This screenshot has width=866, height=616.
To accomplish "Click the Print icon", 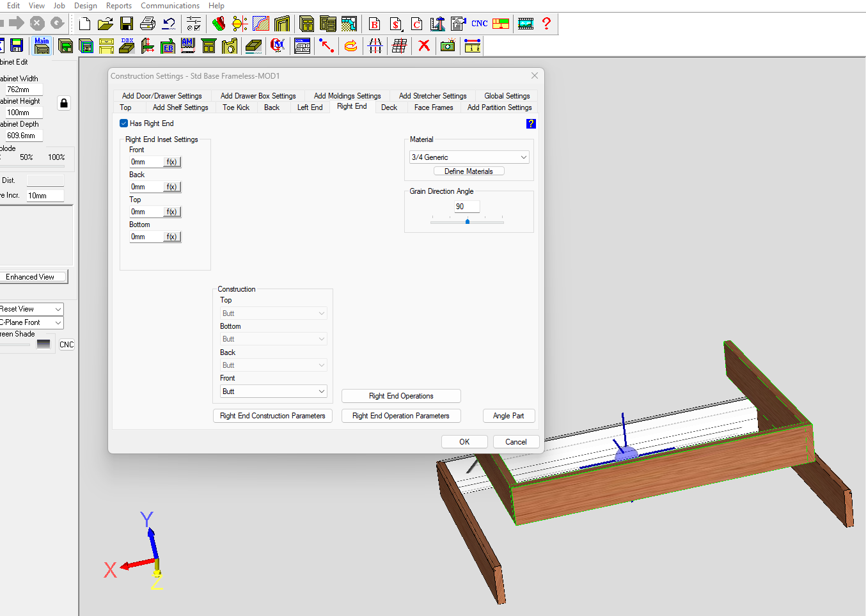I will tap(148, 24).
